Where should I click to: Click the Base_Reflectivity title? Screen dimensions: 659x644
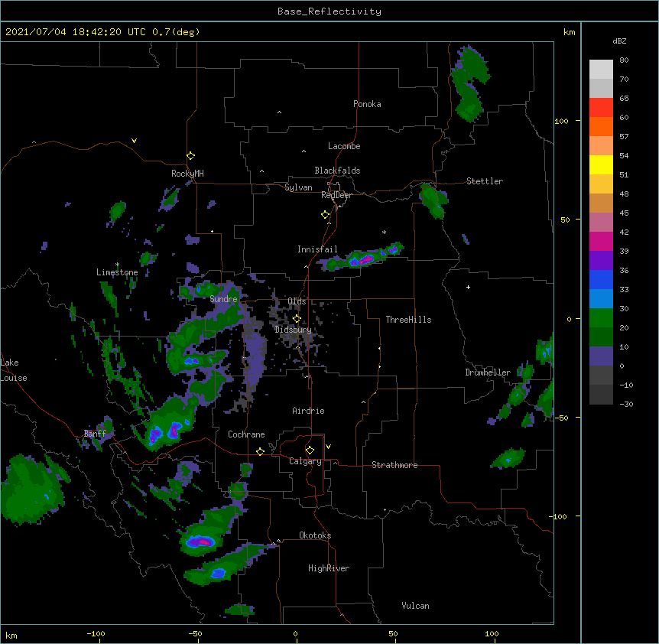[329, 11]
